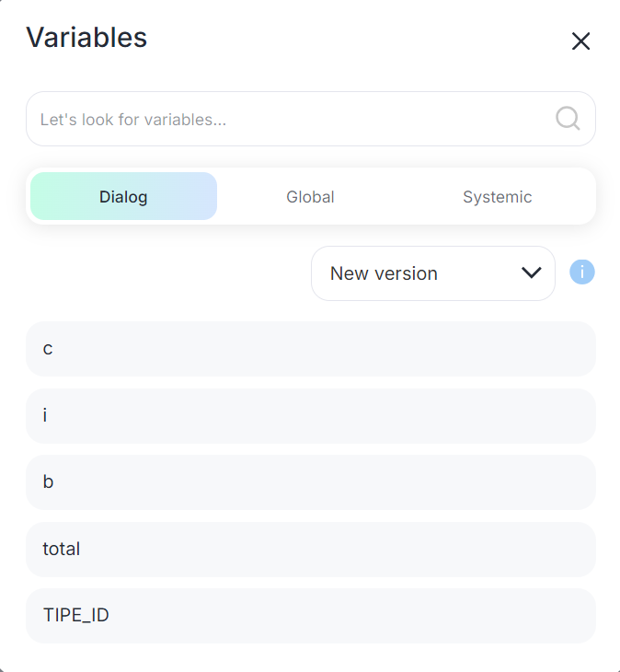Viewport: 620px width, 672px height.
Task: Open the New version dropdown
Action: tap(432, 273)
